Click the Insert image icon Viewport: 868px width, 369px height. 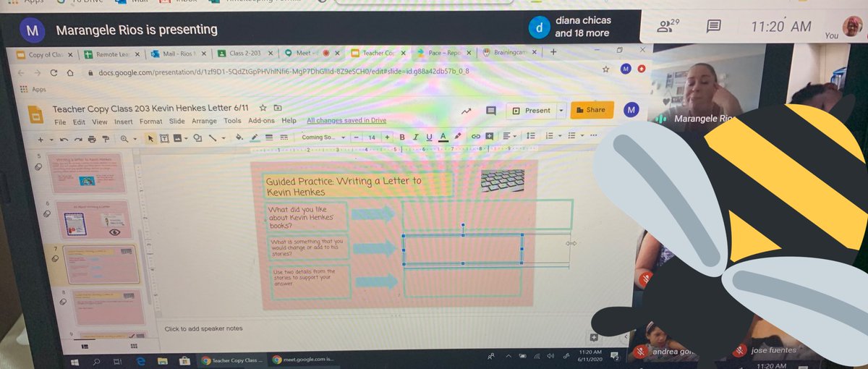coord(177,138)
